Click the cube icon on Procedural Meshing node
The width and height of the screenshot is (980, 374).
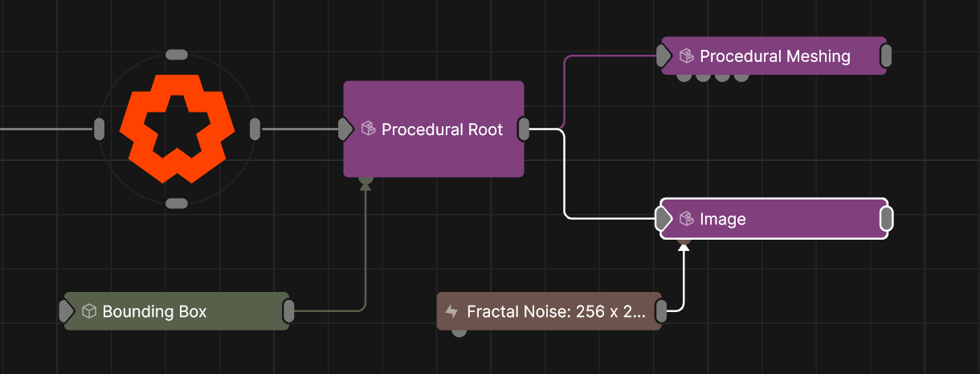tap(686, 56)
